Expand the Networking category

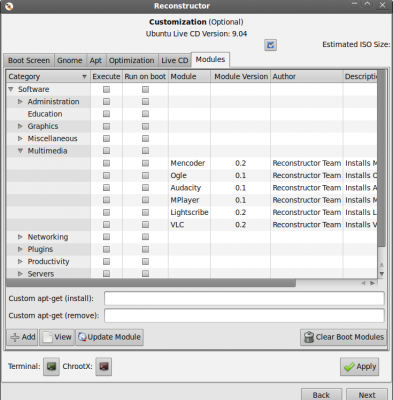(20, 237)
